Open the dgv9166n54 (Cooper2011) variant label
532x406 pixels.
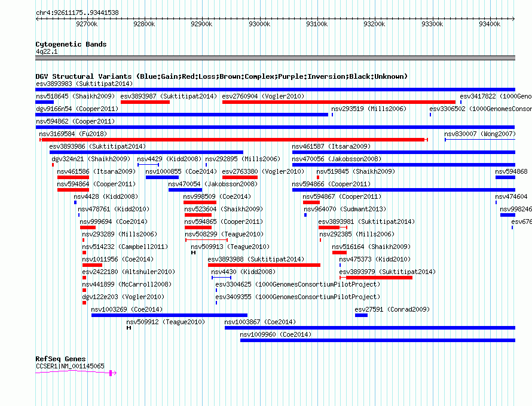(x=77, y=109)
